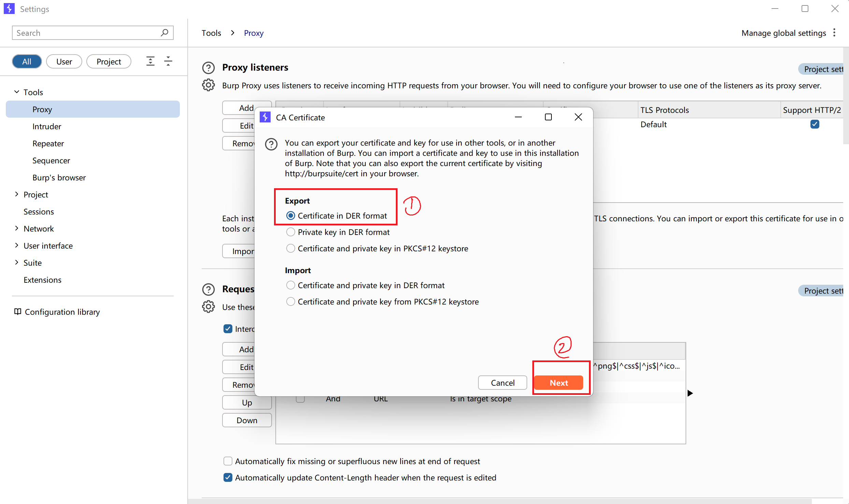Click the search magnifier icon
849x504 pixels.
coord(164,33)
